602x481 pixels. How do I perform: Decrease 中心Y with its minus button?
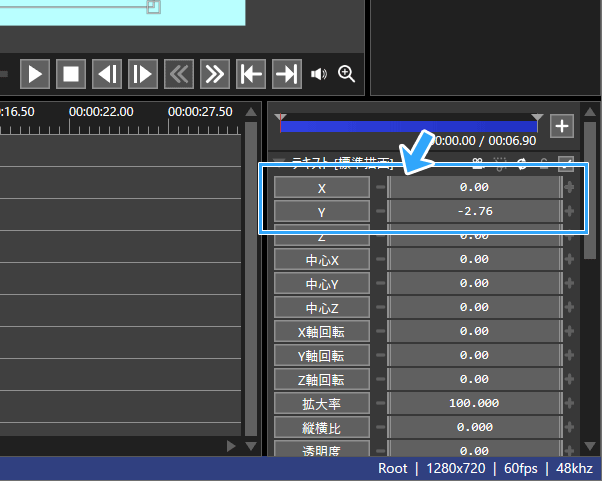click(x=380, y=283)
